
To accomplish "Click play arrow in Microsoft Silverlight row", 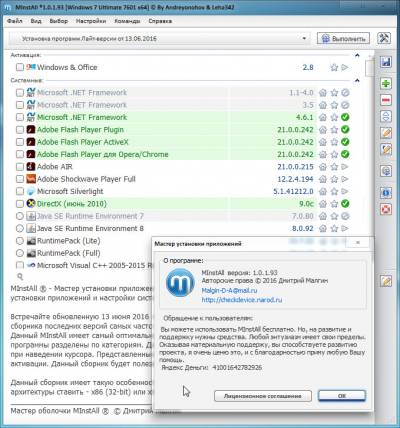I will (x=345, y=191).
